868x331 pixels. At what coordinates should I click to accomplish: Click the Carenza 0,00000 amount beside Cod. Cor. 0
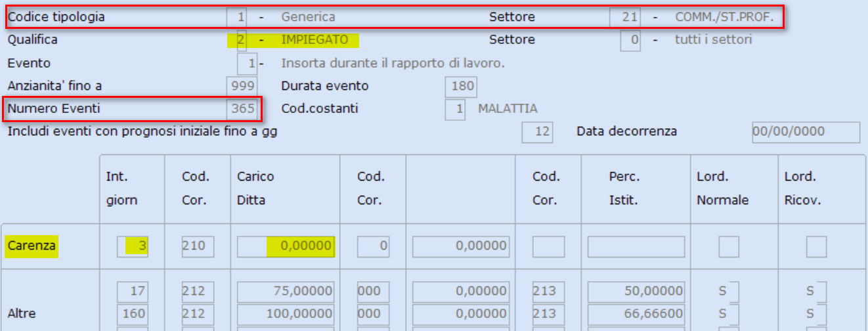point(461,246)
